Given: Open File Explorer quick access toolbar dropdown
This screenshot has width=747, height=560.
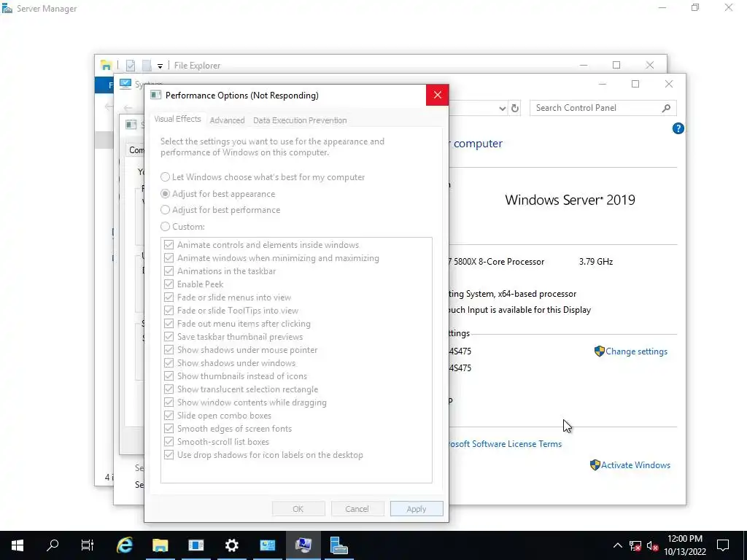Looking at the screenshot, I should tap(160, 66).
